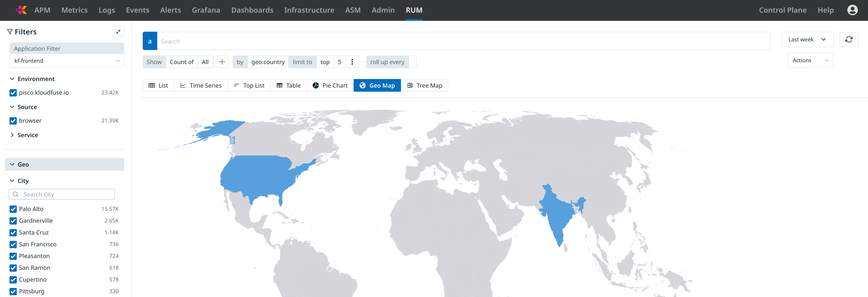Uncheck the Palo Alto city filter
868x297 pixels.
(13, 209)
